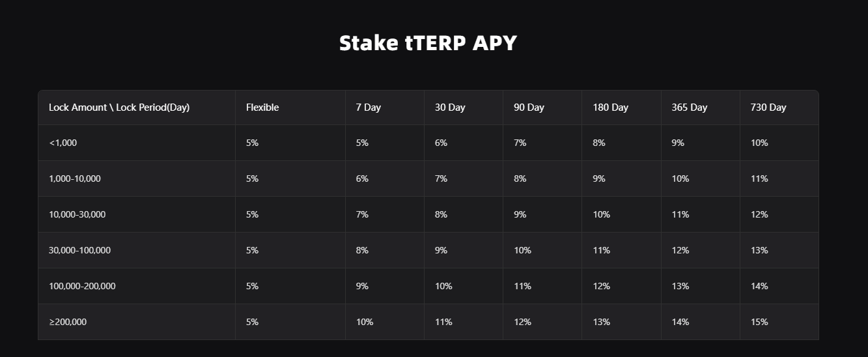Click the "Lock Amount \ Lock Period(Day)" header cell
Screen dimensions: 868x357
click(x=119, y=107)
